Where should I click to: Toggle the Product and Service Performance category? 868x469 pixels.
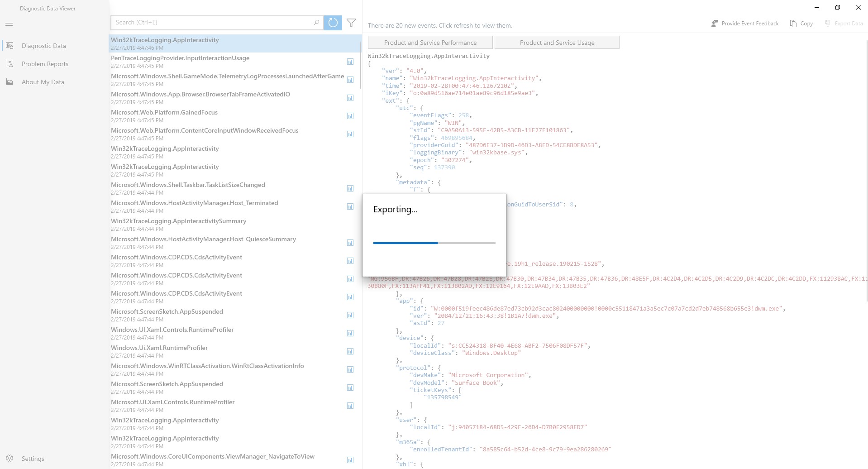(x=430, y=42)
